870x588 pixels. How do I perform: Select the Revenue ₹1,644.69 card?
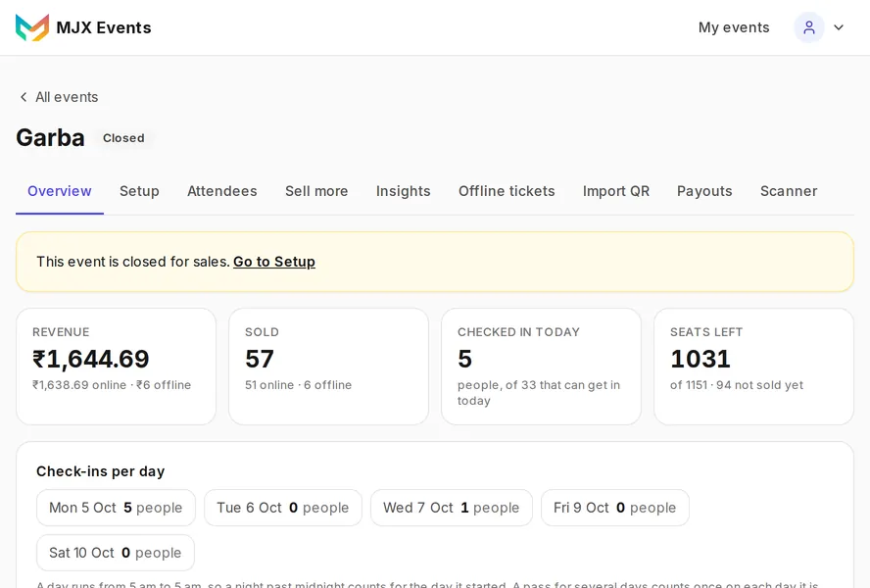[116, 367]
